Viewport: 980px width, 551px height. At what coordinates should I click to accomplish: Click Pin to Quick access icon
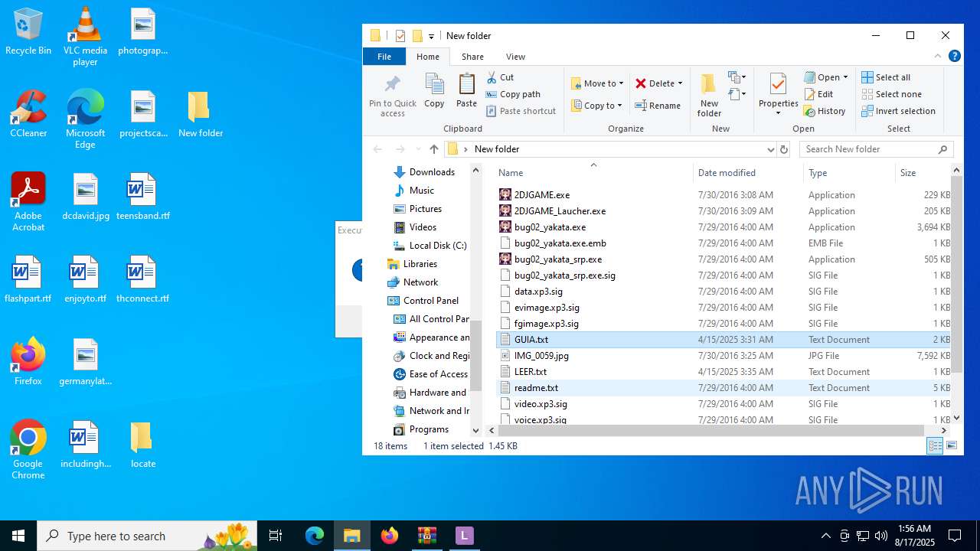[x=393, y=96]
